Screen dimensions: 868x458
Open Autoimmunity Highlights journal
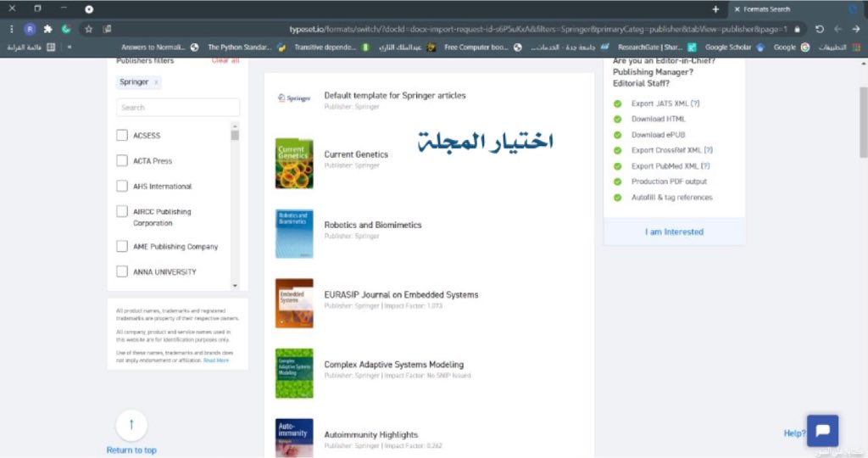371,435
